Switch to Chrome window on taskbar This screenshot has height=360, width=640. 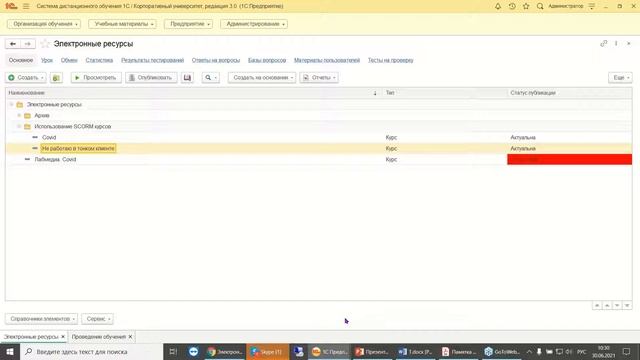(x=224, y=351)
